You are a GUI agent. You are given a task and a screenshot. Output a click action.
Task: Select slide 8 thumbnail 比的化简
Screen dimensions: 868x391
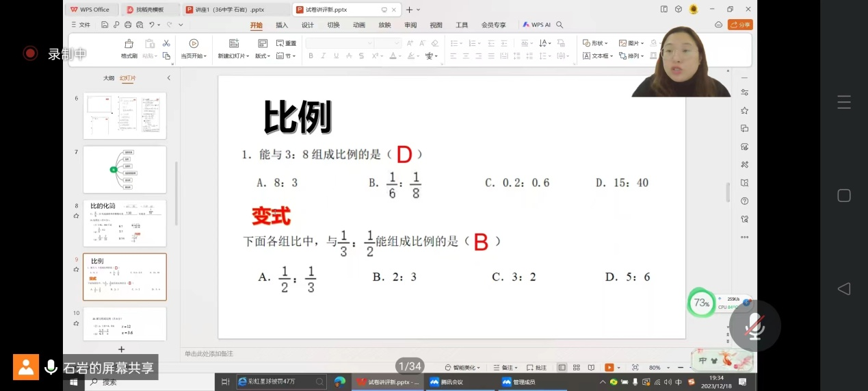pyautogui.click(x=124, y=223)
